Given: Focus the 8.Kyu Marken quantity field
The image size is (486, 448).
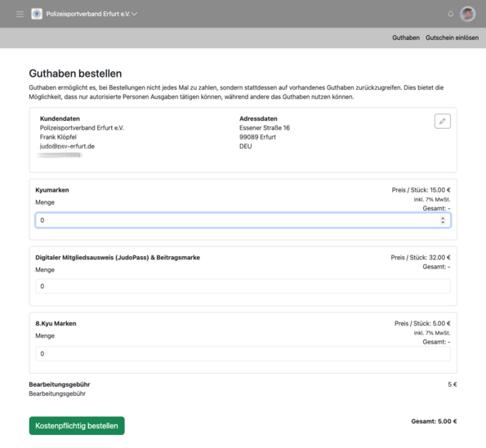Looking at the screenshot, I should [243, 353].
